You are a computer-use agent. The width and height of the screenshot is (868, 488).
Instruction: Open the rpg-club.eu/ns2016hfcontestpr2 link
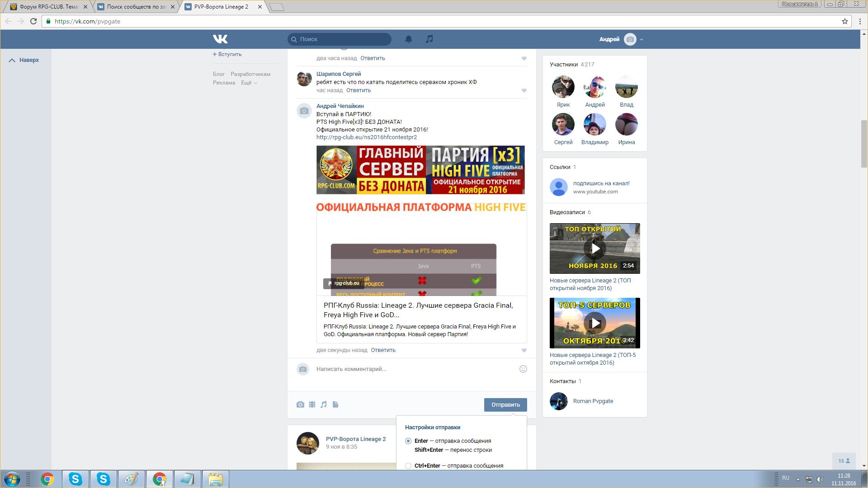tap(366, 137)
